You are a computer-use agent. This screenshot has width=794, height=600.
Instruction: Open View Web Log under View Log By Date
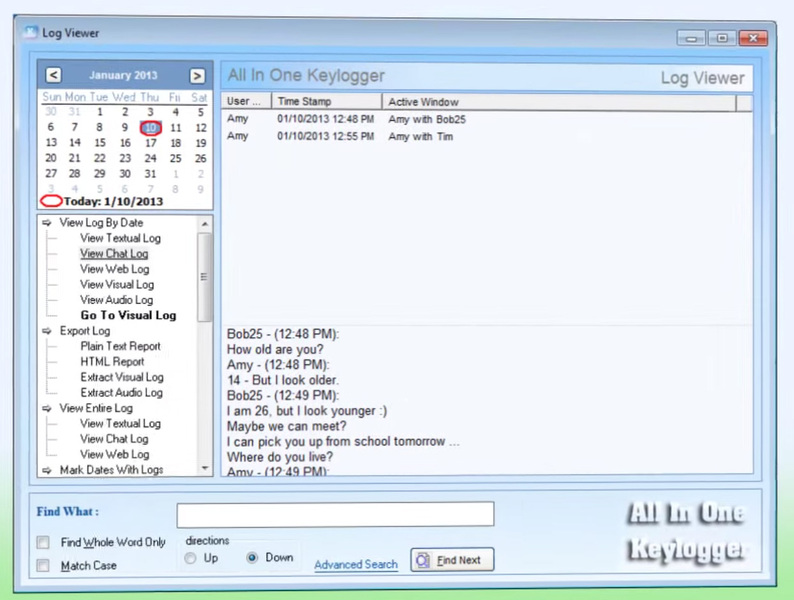point(114,269)
